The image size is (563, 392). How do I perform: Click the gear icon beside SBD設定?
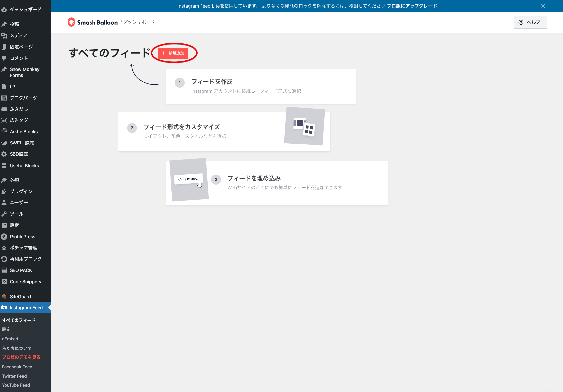(x=4, y=154)
